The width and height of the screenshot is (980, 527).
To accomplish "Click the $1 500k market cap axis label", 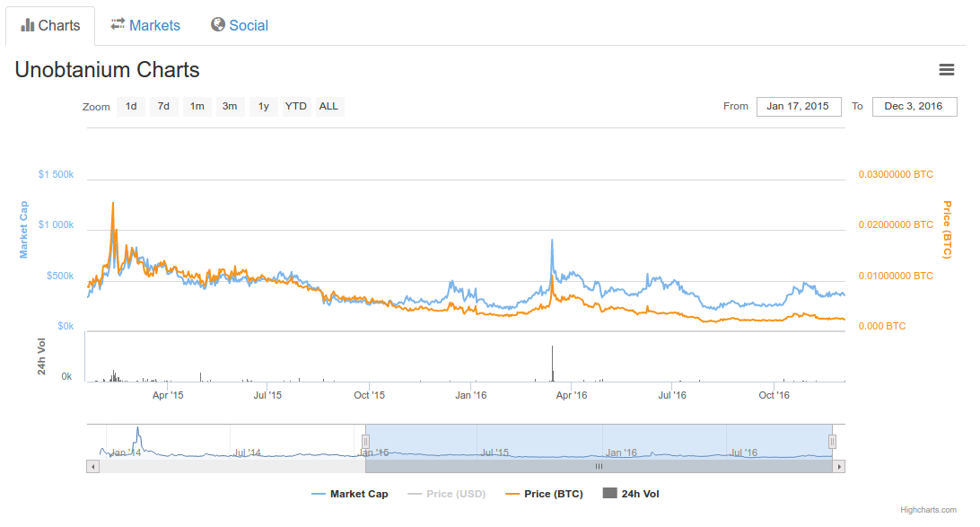I will point(57,174).
